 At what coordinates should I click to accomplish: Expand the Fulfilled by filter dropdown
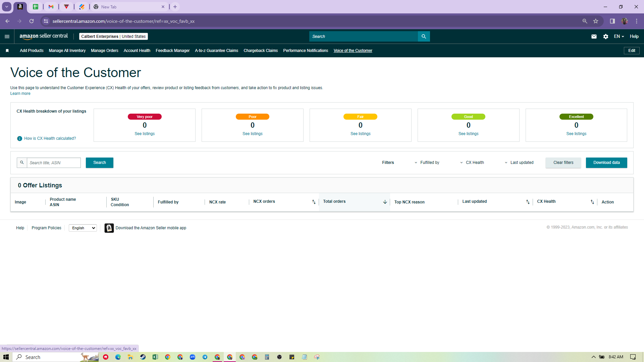point(427,163)
